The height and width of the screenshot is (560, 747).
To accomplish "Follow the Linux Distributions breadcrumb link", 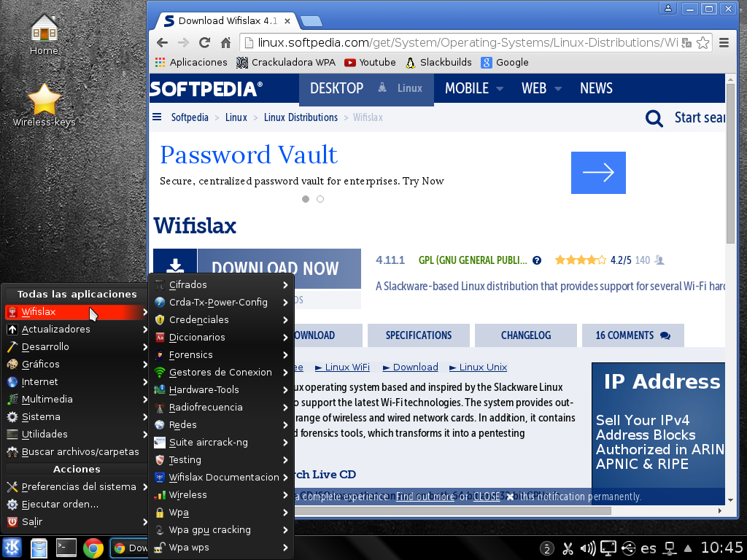I will [x=301, y=117].
